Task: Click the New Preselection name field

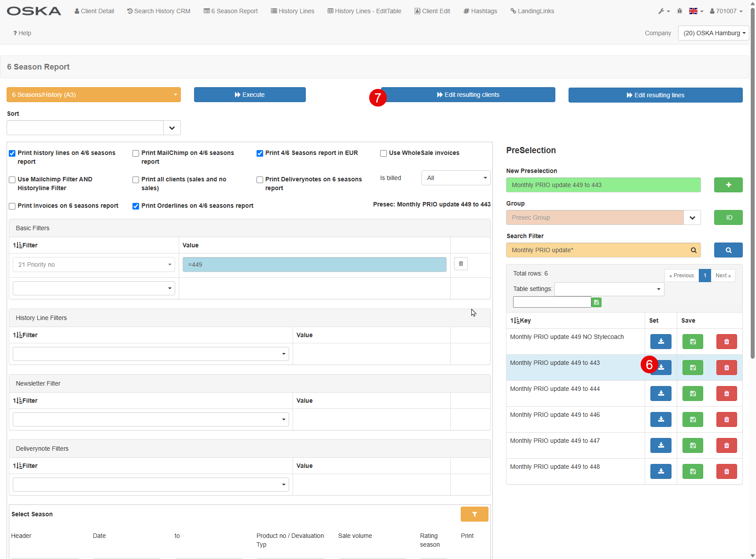Action: pos(603,185)
